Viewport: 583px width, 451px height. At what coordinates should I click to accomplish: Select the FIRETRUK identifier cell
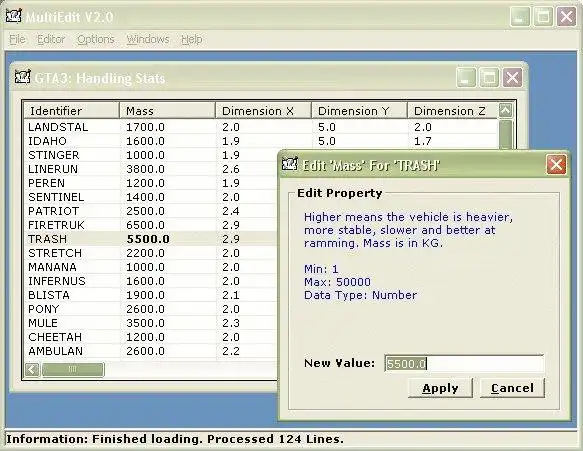coord(56,225)
